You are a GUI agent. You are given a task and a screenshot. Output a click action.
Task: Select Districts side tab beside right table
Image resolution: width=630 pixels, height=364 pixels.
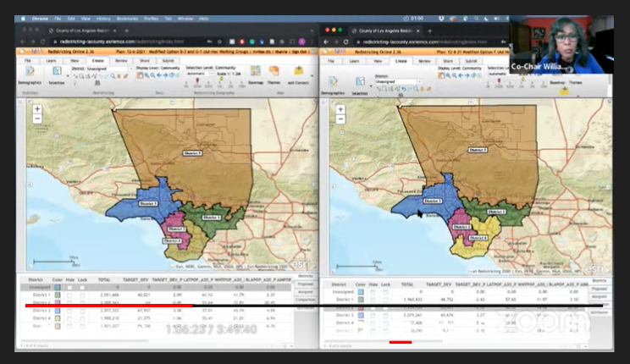(599, 280)
